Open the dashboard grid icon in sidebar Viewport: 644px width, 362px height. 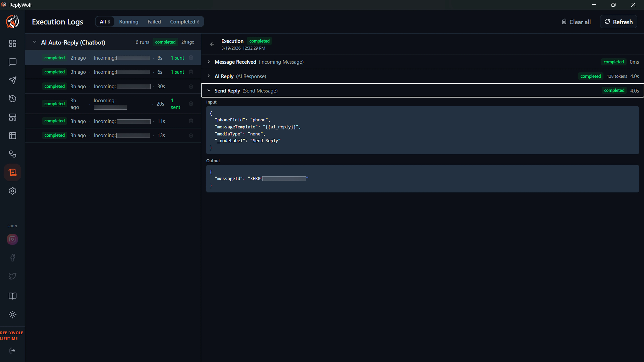coord(12,43)
